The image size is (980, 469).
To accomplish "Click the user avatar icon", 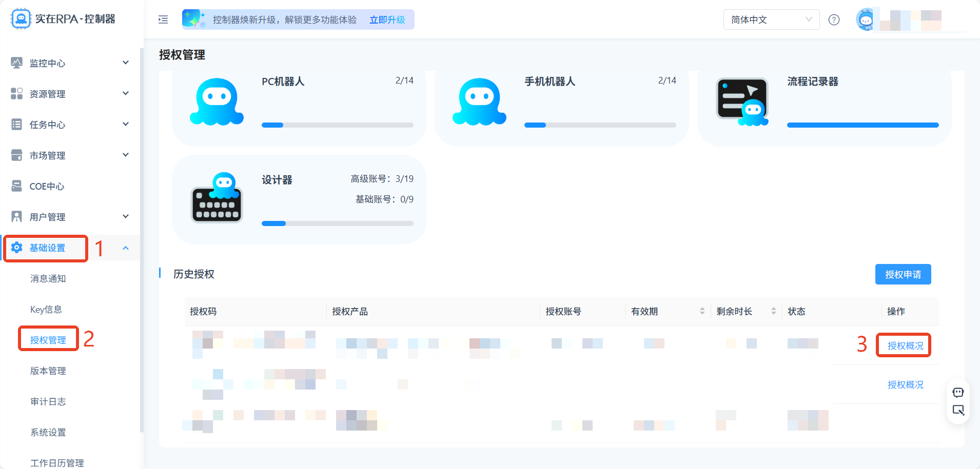I will pyautogui.click(x=866, y=19).
